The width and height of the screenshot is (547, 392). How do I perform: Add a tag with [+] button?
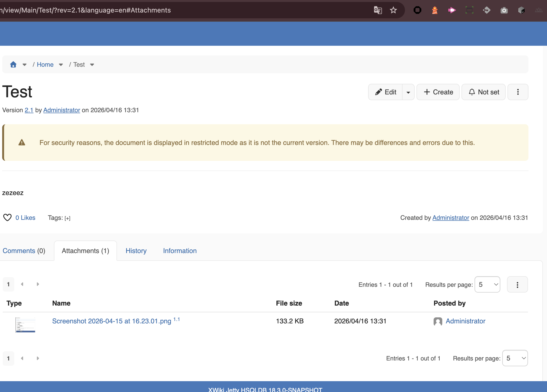point(67,218)
